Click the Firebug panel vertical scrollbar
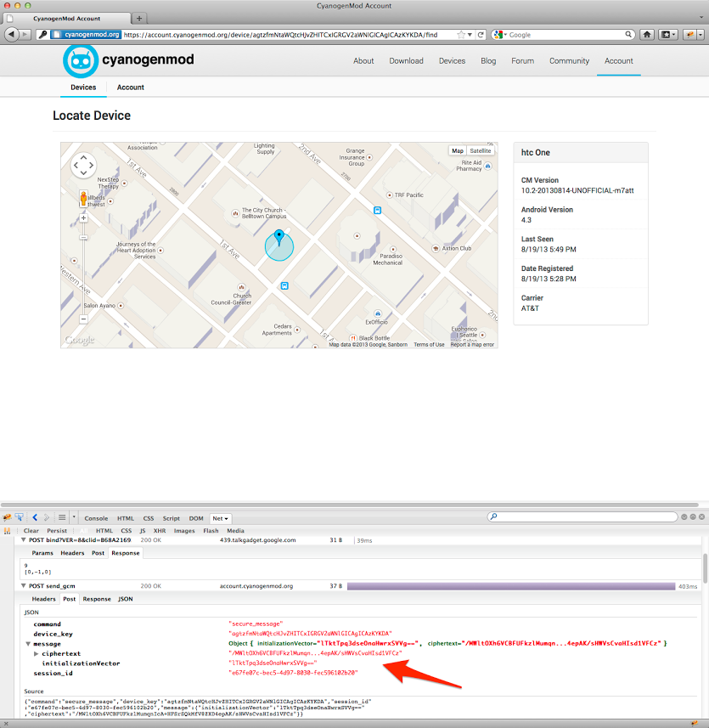This screenshot has width=709, height=728. [x=706, y=569]
